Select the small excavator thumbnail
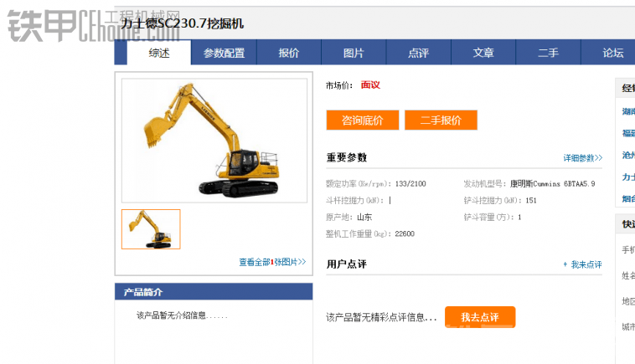 [151, 229]
